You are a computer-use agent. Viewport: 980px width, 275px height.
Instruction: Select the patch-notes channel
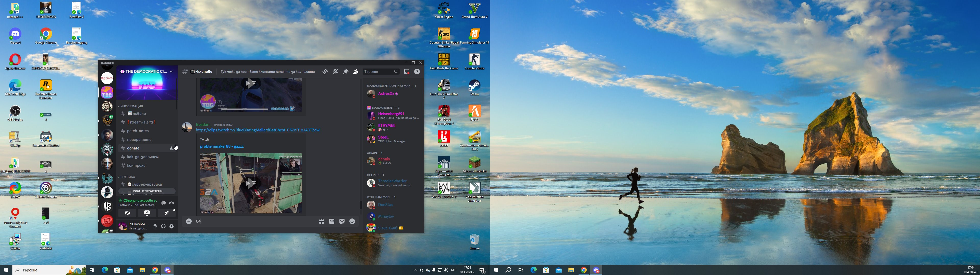(138, 131)
